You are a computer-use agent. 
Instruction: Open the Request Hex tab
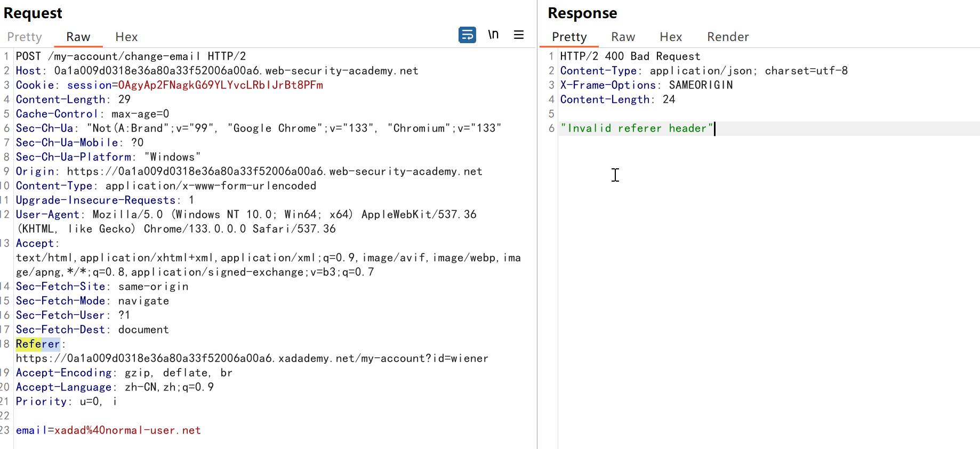126,37
